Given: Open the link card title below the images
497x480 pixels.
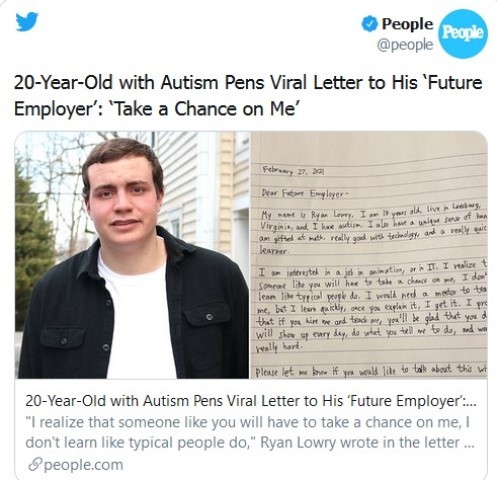Looking at the screenshot, I should (251, 401).
